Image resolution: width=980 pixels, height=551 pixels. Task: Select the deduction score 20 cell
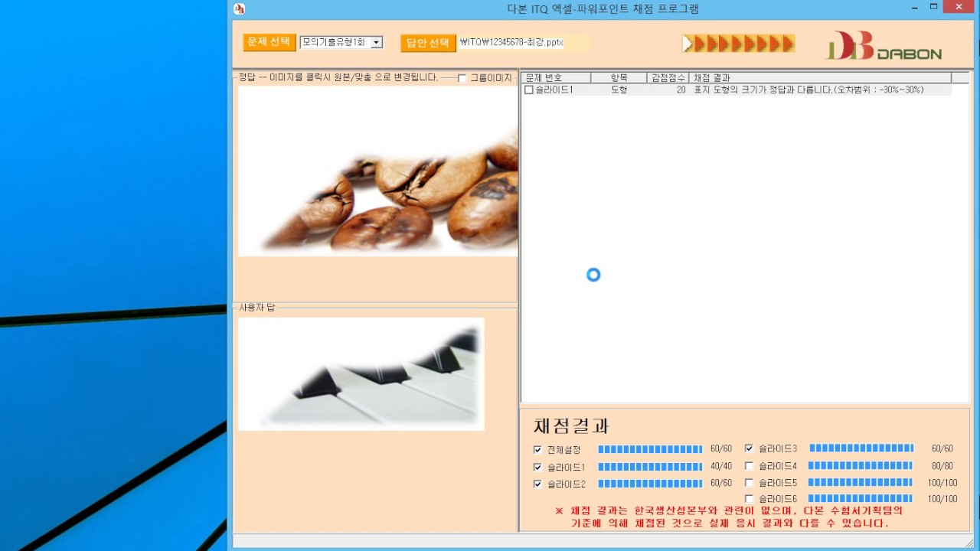[681, 90]
